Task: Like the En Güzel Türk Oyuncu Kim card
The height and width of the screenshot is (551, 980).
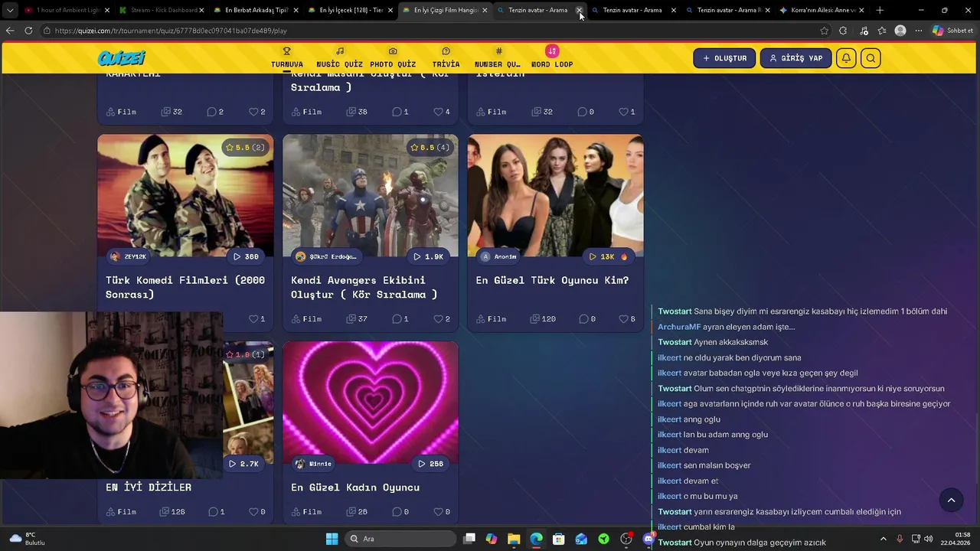Action: [x=627, y=318]
